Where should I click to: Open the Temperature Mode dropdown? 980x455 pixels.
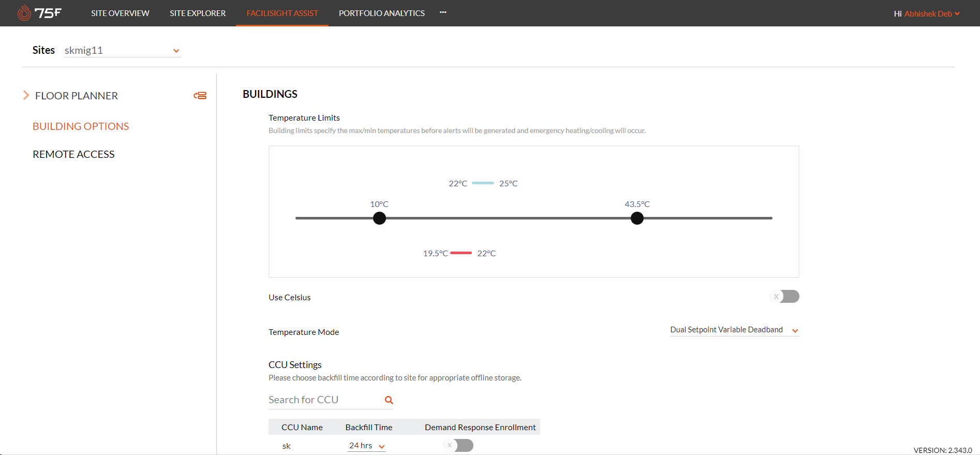pyautogui.click(x=734, y=330)
